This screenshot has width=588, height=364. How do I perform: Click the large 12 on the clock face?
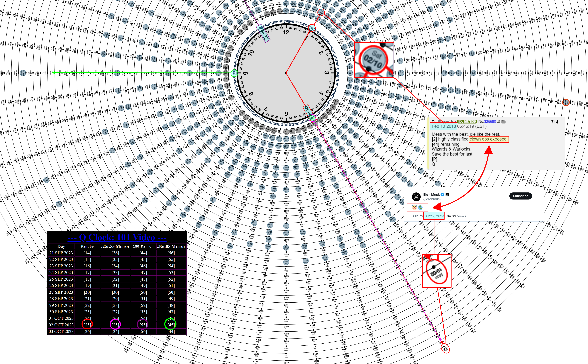coord(286,33)
